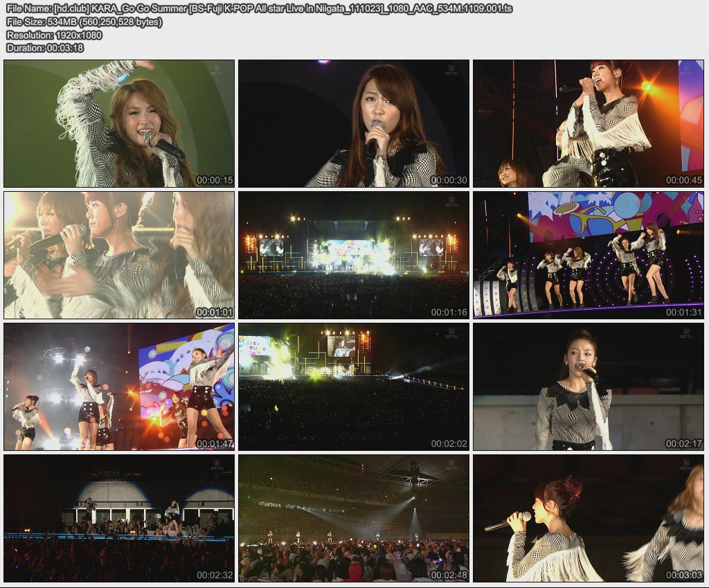The width and height of the screenshot is (709, 588).
Task: Select the thumbnail timestamped 00:03:03
Action: [589, 518]
